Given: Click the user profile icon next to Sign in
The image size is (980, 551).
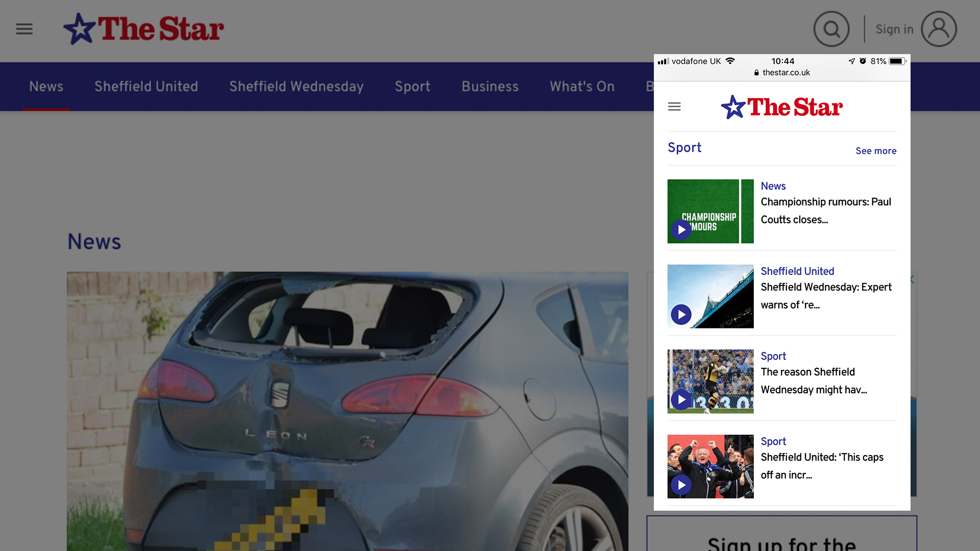Looking at the screenshot, I should 939,29.
